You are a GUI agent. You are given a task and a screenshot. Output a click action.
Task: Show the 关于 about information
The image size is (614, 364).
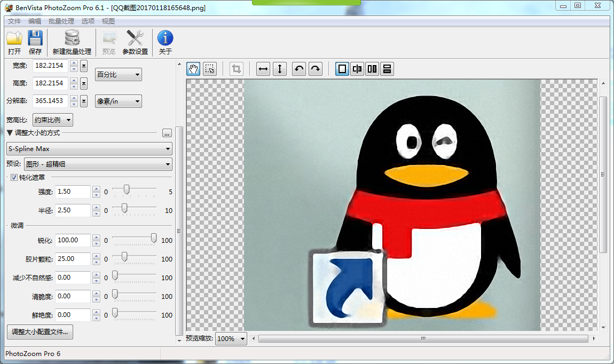166,42
